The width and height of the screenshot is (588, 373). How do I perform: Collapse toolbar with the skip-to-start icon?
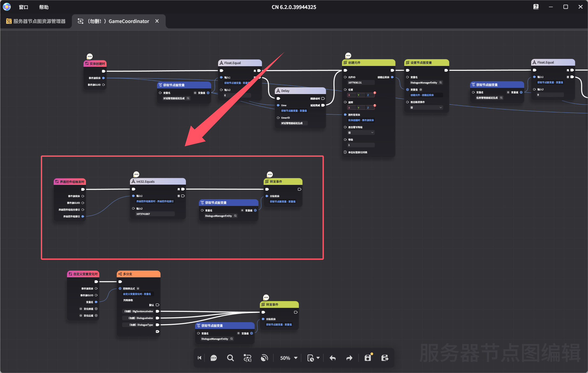[200, 358]
